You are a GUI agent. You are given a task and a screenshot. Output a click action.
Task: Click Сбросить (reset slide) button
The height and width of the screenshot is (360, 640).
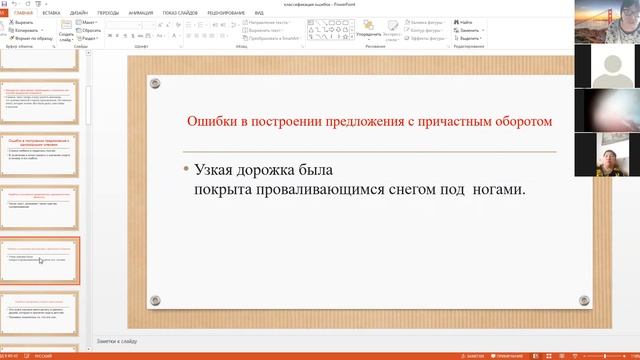[88, 30]
